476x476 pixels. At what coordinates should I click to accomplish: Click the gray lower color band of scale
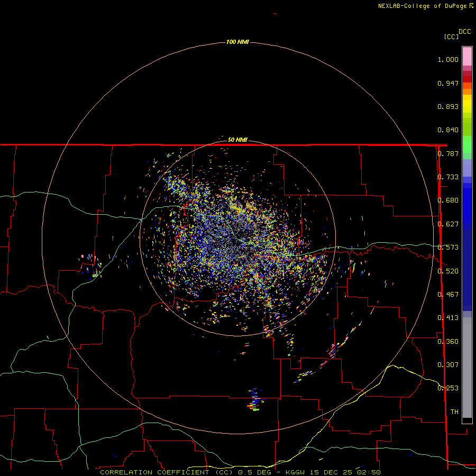[467, 368]
